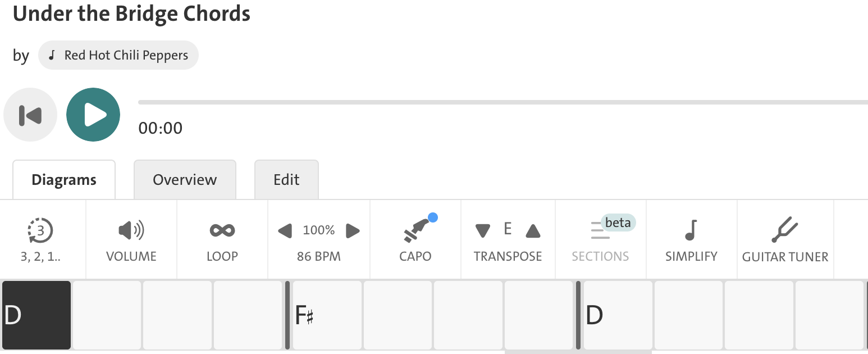The height and width of the screenshot is (354, 868).
Task: Jump to the second D chord cell
Action: (x=618, y=315)
